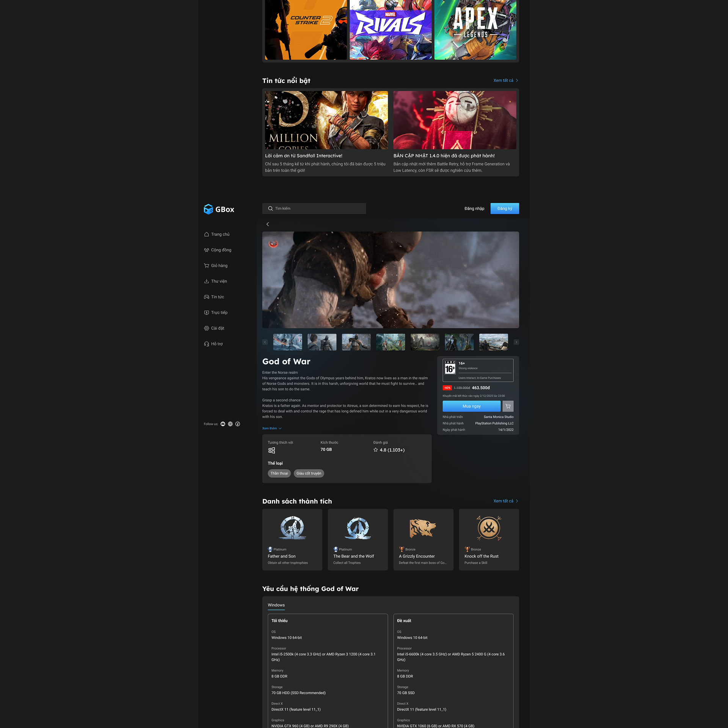Open the Cài đặt settings icon
The height and width of the screenshot is (728, 728).
pyautogui.click(x=206, y=328)
